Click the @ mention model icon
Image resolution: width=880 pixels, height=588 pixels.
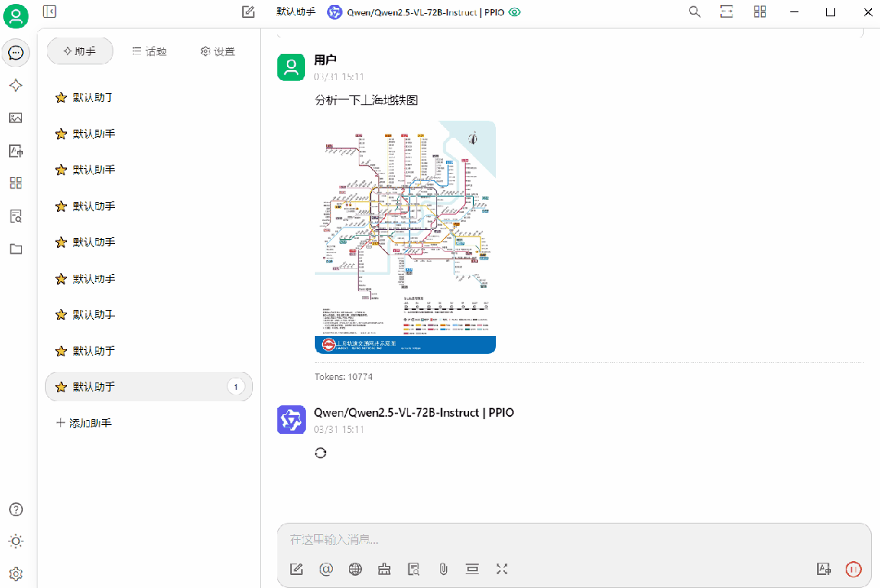click(326, 569)
